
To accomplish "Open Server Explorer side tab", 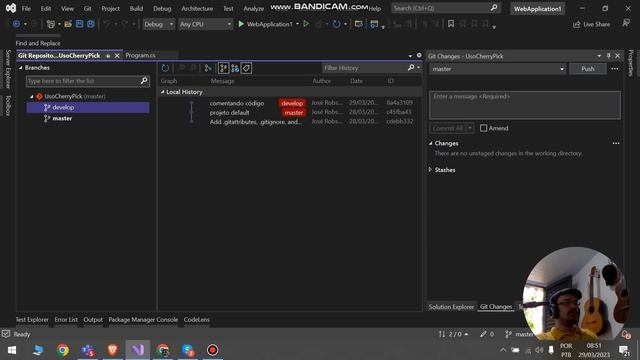I will 8,69.
